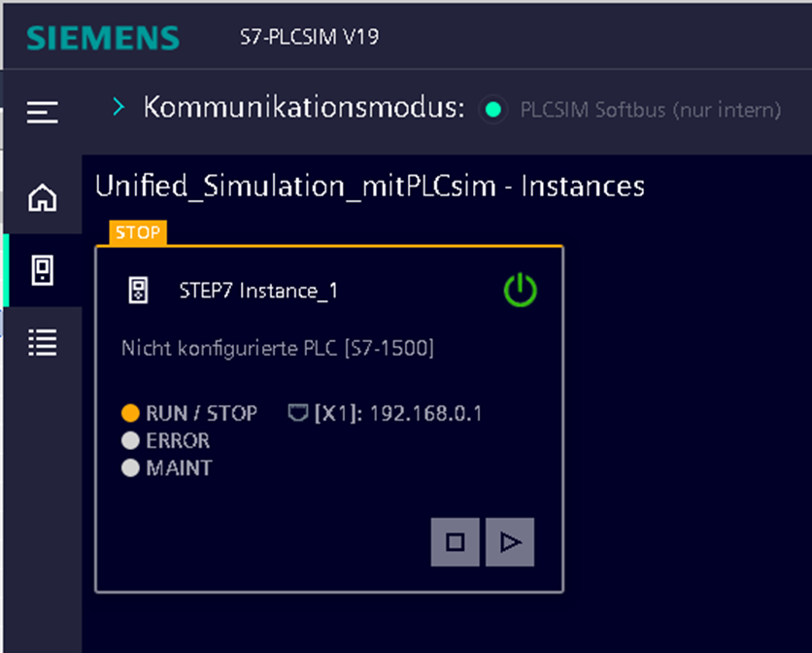Click the MAINT indicator LED
This screenshot has height=653, width=812.
click(x=130, y=468)
